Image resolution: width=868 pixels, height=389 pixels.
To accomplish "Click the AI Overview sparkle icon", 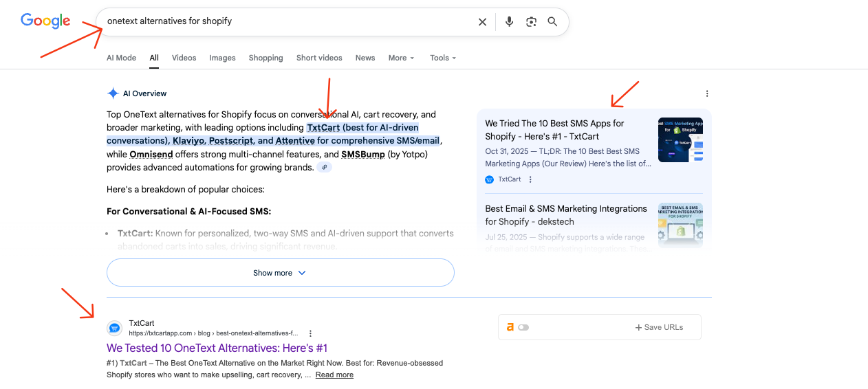I will [x=113, y=93].
